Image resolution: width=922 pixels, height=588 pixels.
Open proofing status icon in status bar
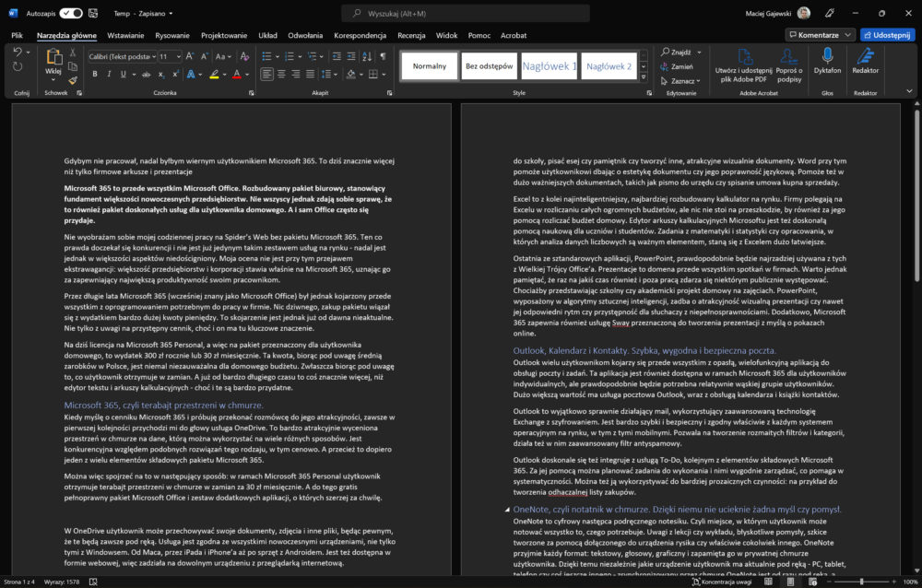pyautogui.click(x=93, y=582)
